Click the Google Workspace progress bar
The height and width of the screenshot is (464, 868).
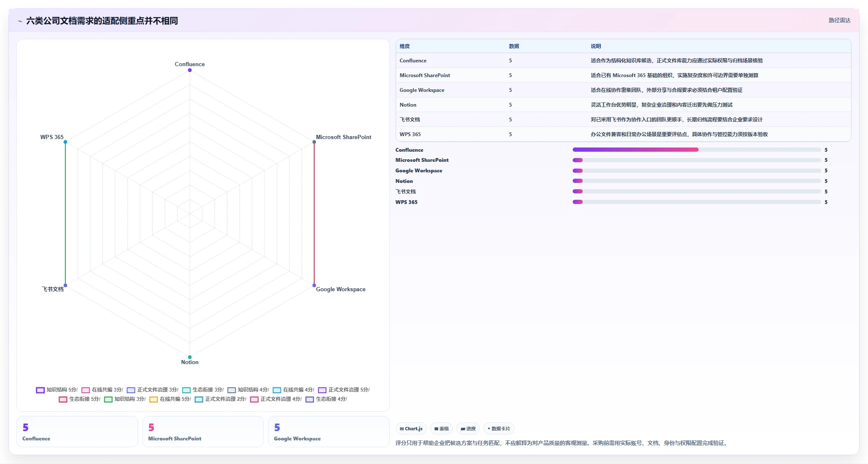pos(697,171)
